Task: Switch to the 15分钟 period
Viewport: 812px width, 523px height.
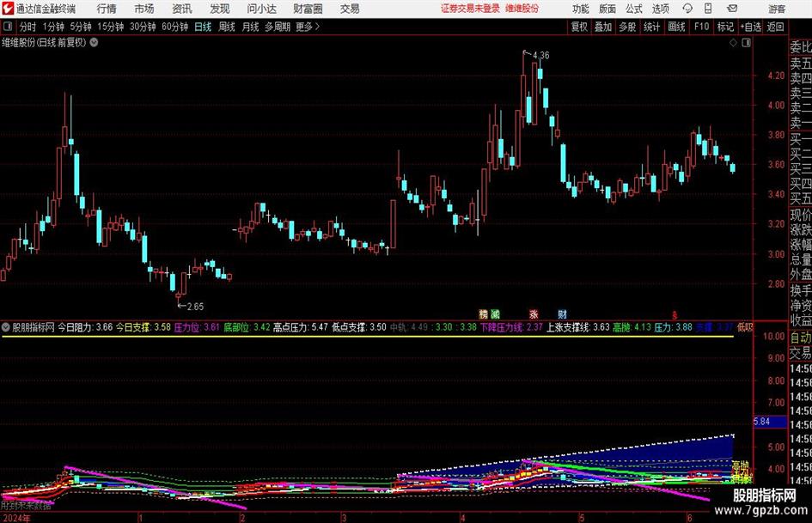Action: pos(110,27)
